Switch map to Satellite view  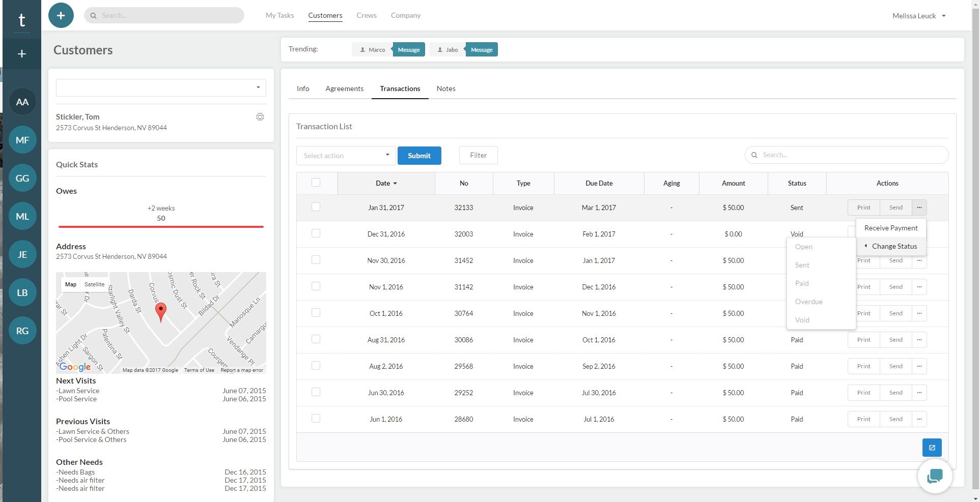[x=94, y=284]
